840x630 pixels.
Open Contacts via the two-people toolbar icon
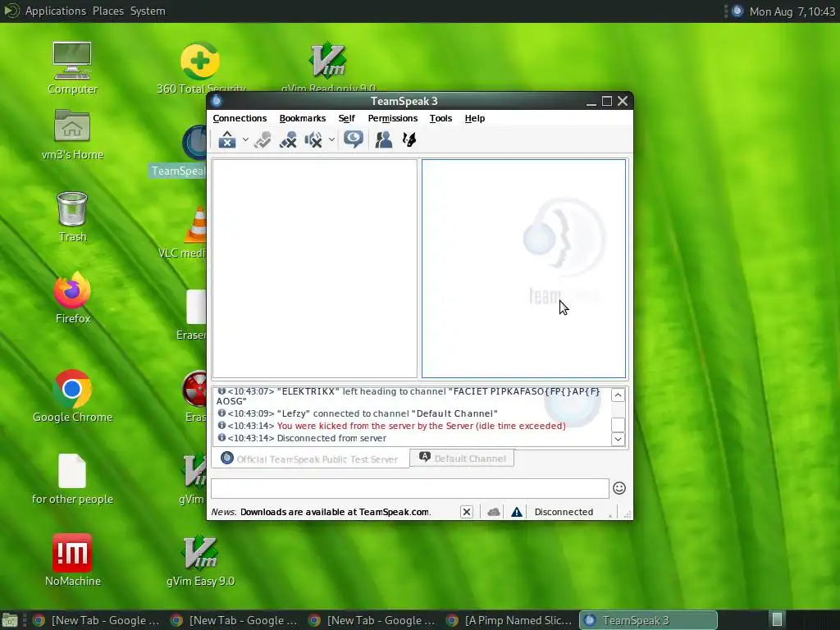pos(384,139)
